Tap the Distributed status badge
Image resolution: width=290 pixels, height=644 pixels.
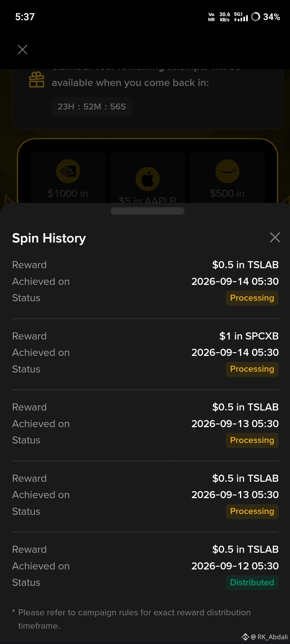pyautogui.click(x=252, y=583)
